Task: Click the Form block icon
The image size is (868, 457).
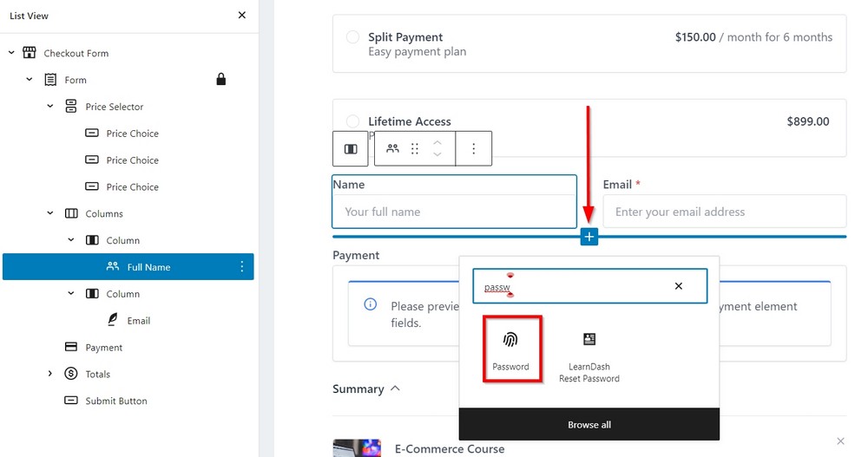Action: [50, 80]
